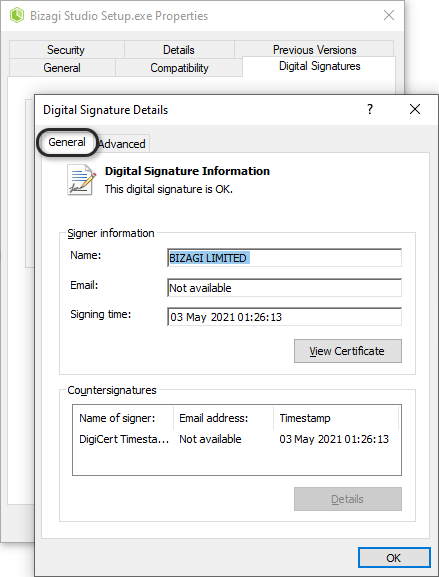Click the View Certificate button
The image size is (439, 577).
coord(348,351)
